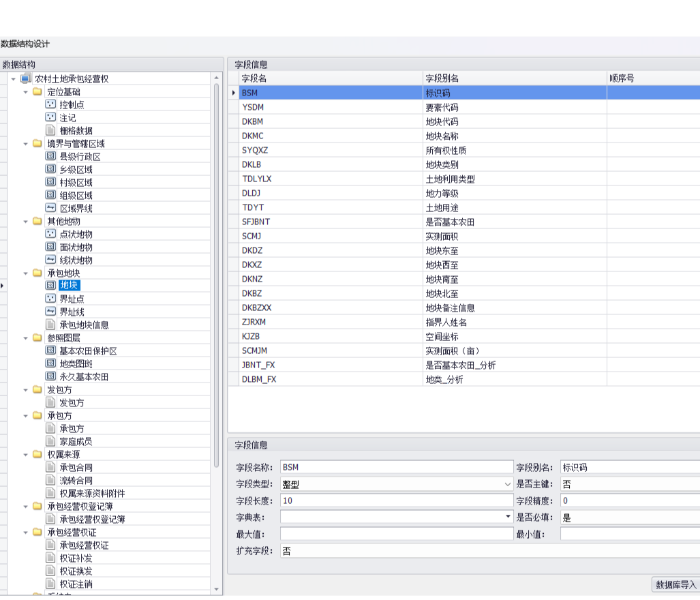The image size is (700, 600).
Task: Click the table document icon beside 栅格数据
Action: click(50, 130)
